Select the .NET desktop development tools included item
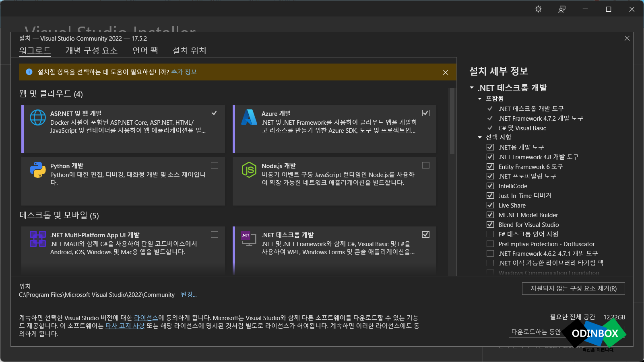Screen dimensions: 644x362 click(531, 109)
